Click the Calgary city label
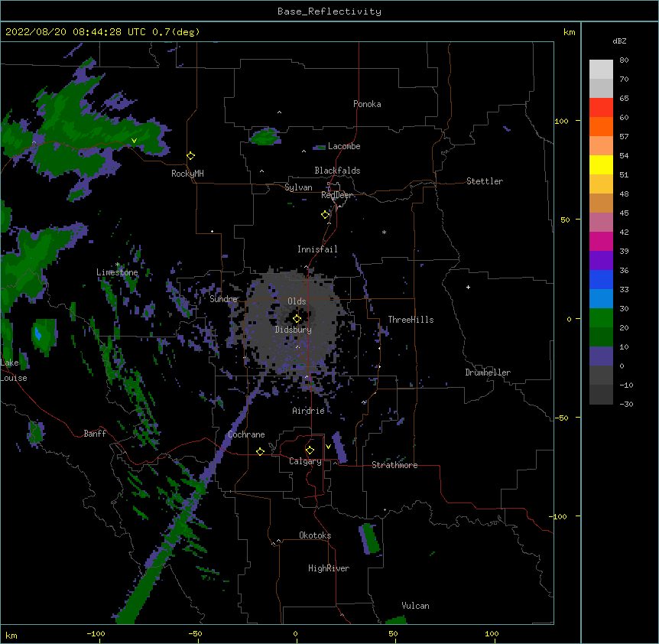 pos(305,461)
